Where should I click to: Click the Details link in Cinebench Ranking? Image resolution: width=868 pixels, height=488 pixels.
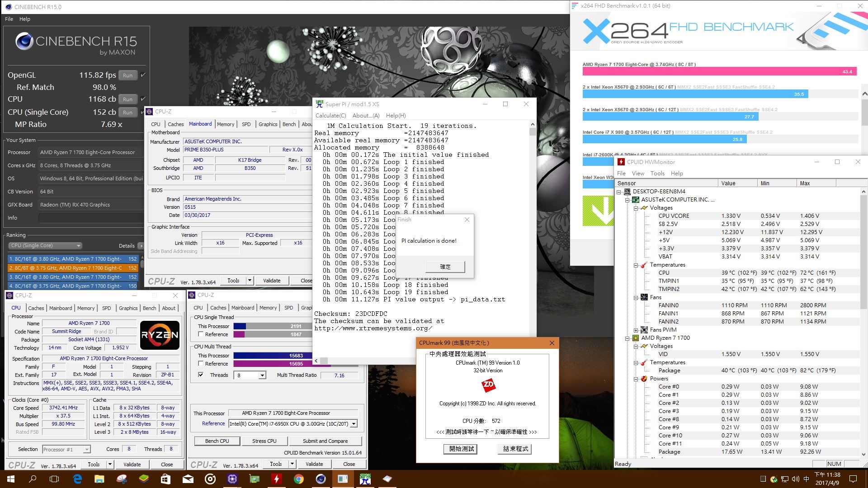point(127,246)
